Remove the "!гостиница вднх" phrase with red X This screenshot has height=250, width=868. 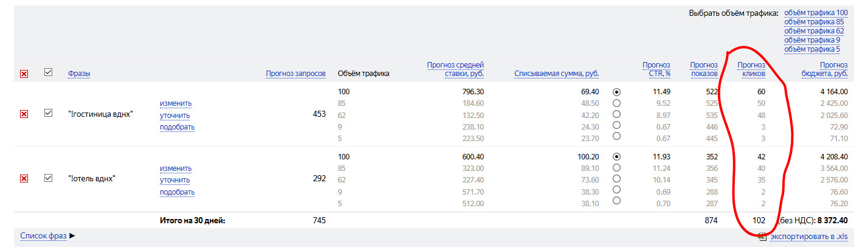[24, 114]
